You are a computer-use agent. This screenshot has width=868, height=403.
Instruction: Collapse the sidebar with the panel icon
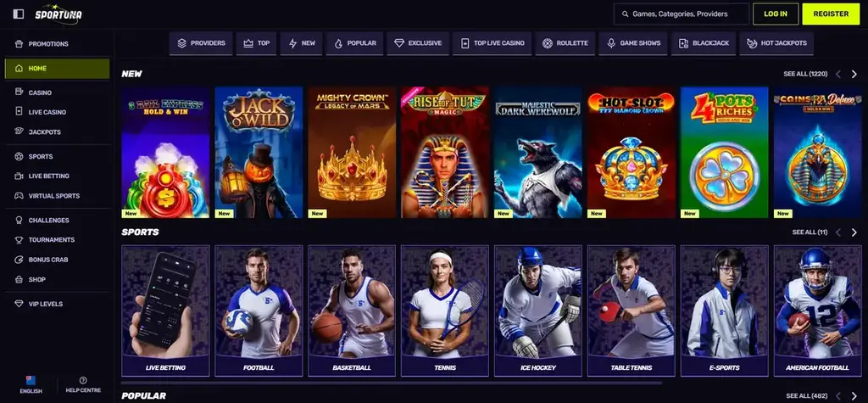click(19, 14)
